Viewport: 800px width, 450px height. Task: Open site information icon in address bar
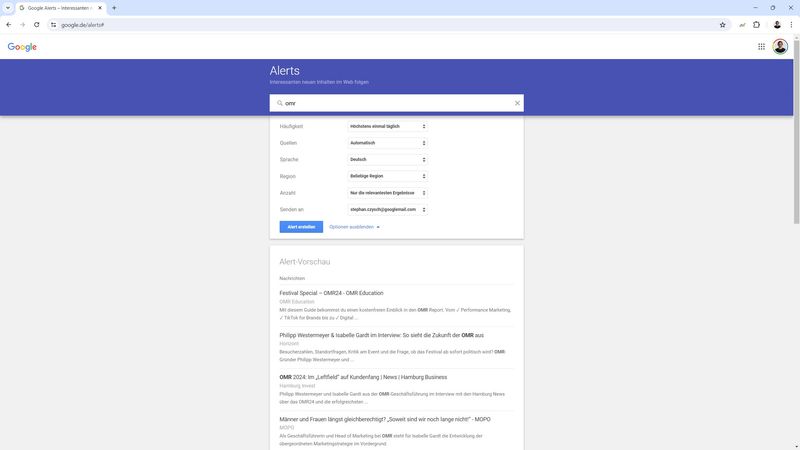click(54, 24)
